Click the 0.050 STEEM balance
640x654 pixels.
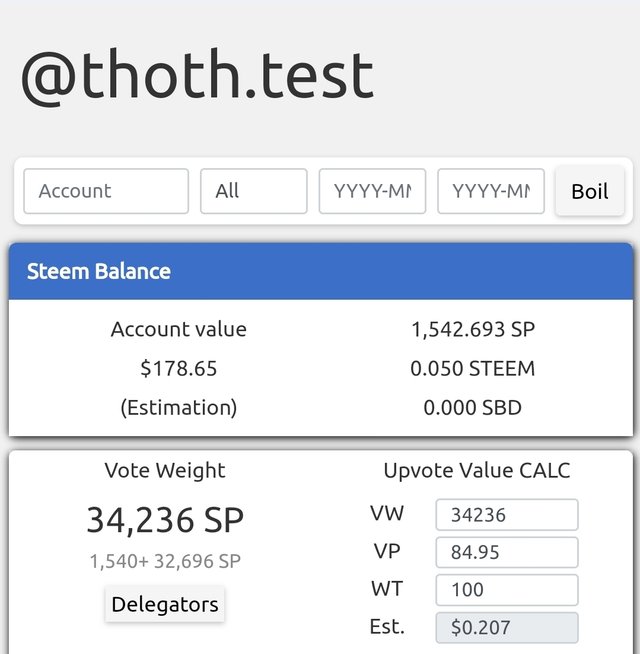473,368
